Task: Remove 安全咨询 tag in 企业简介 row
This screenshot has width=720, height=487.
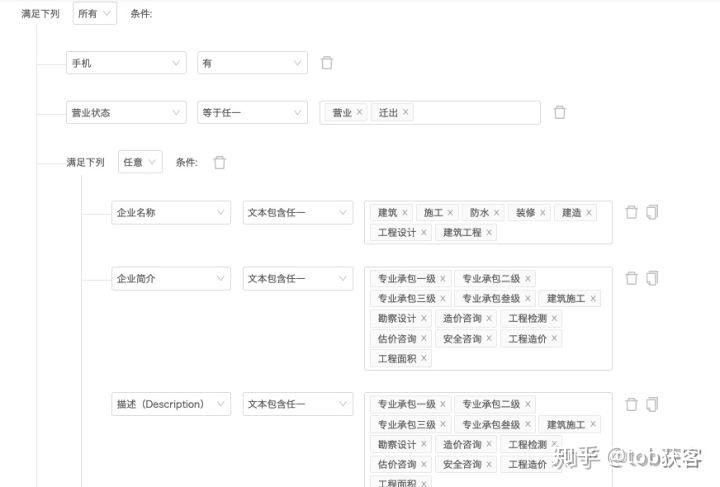Action: (x=489, y=338)
